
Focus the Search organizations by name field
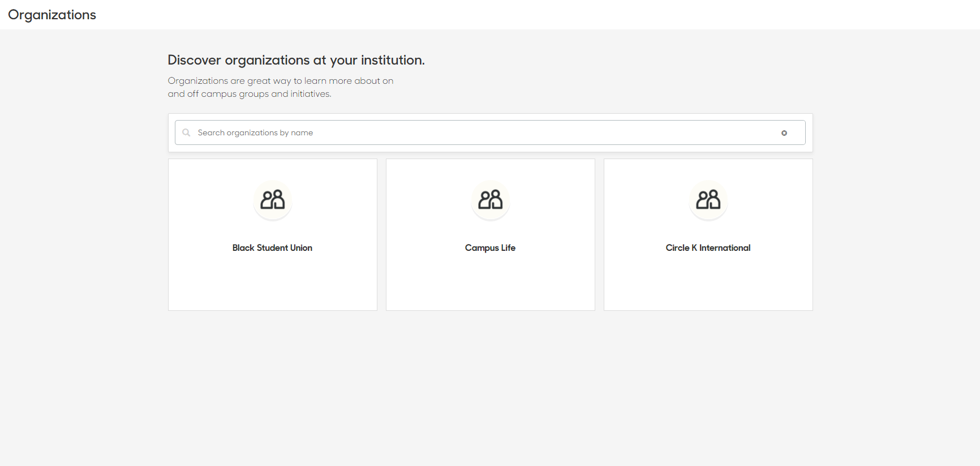(490, 132)
